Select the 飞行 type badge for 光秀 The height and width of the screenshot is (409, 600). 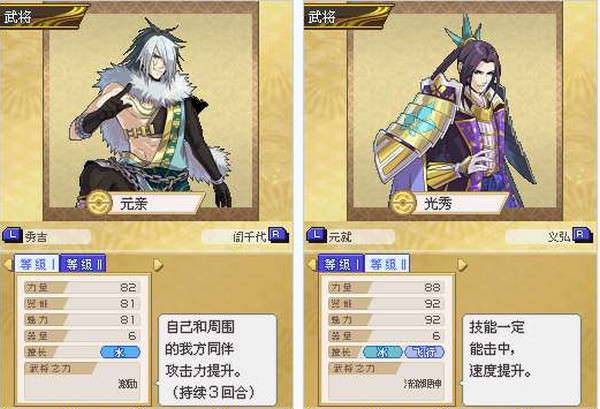pyautogui.click(x=424, y=352)
